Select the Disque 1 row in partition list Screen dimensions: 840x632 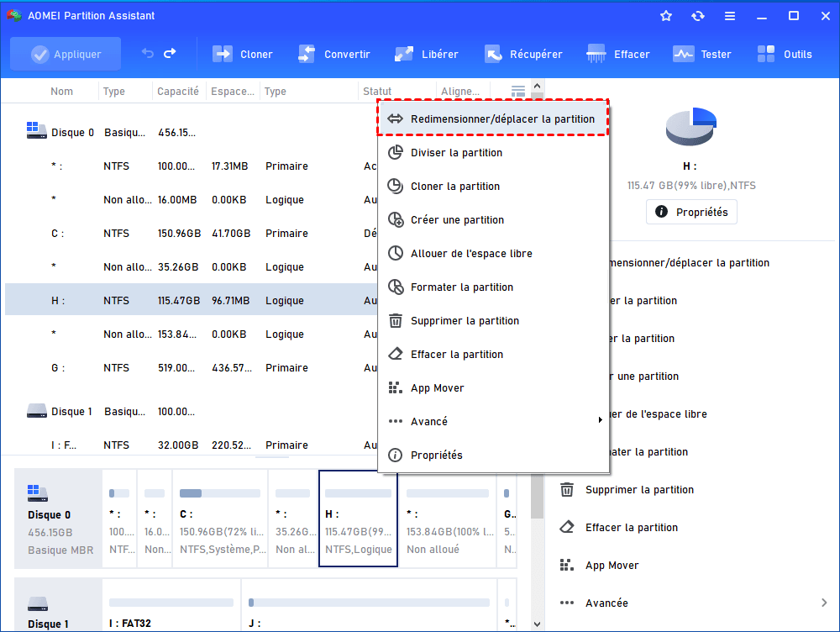click(x=190, y=411)
